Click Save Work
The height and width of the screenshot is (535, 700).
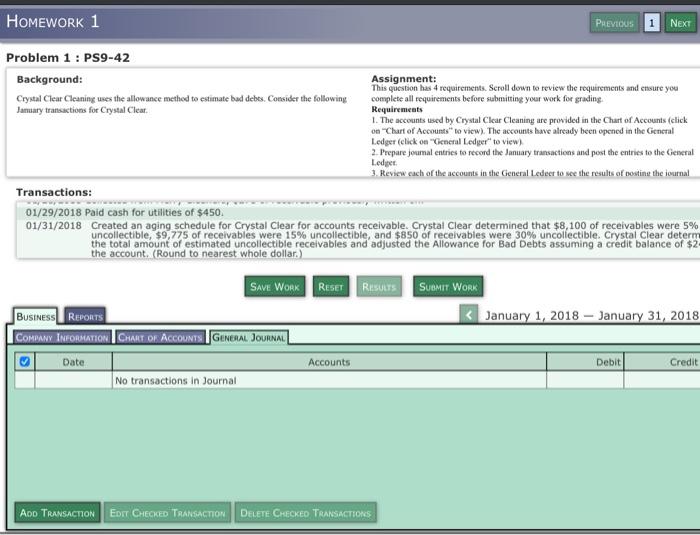[275, 286]
